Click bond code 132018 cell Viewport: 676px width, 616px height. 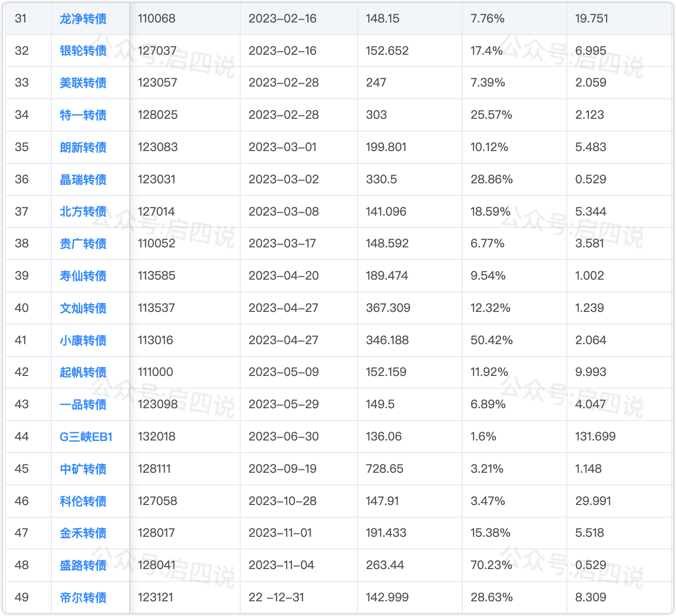click(157, 437)
